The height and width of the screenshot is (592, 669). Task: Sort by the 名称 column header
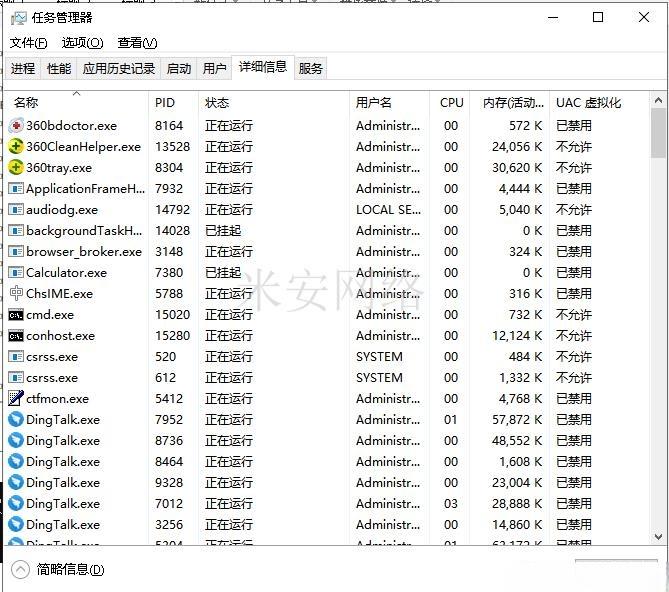tap(77, 102)
